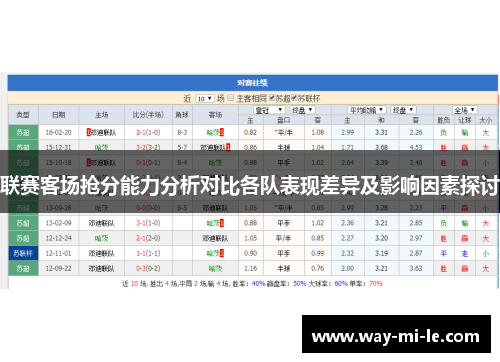
Task: Click the 比分(半场) column header
Action: tap(148, 115)
